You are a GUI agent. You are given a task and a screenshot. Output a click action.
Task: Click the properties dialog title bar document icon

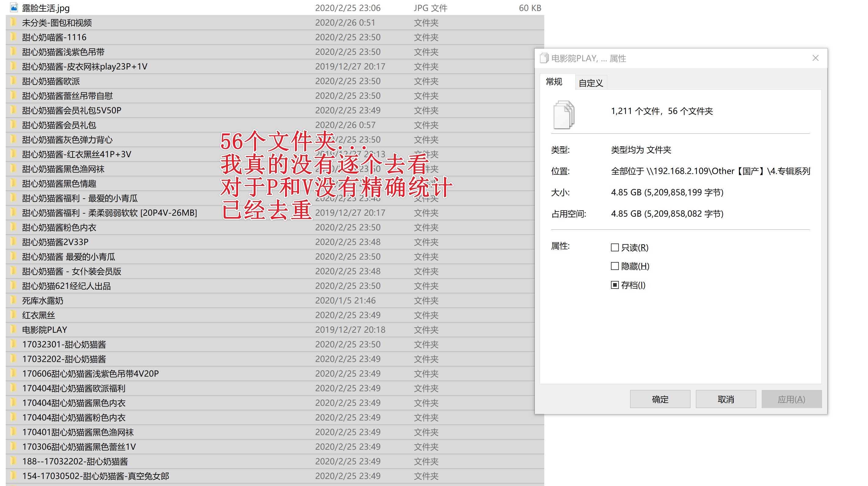click(x=544, y=58)
